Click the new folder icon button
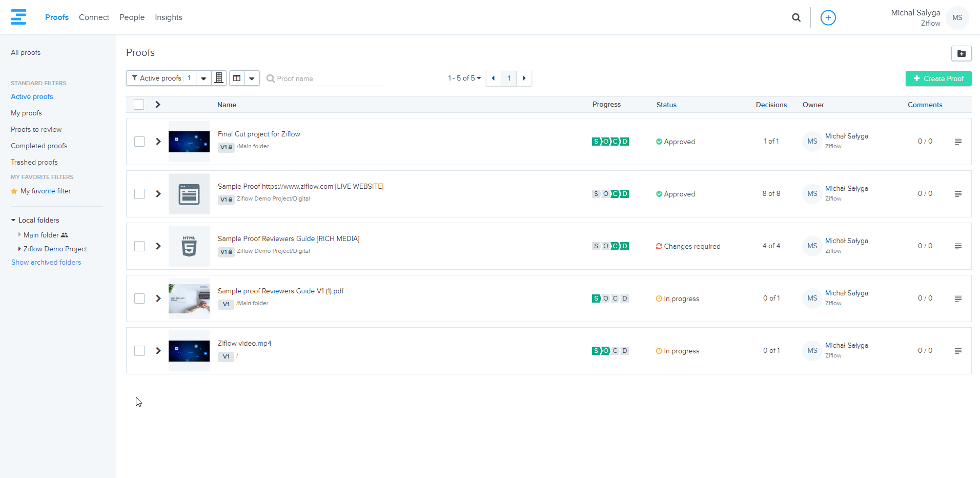The width and height of the screenshot is (980, 478). (x=961, y=53)
